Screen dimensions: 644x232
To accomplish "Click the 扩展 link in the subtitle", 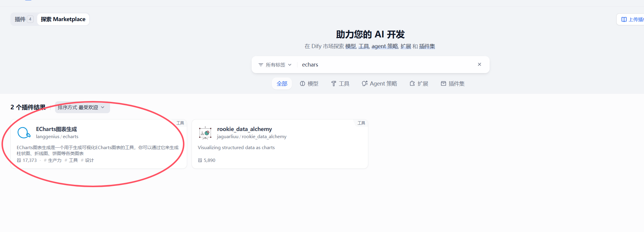I will point(406,46).
